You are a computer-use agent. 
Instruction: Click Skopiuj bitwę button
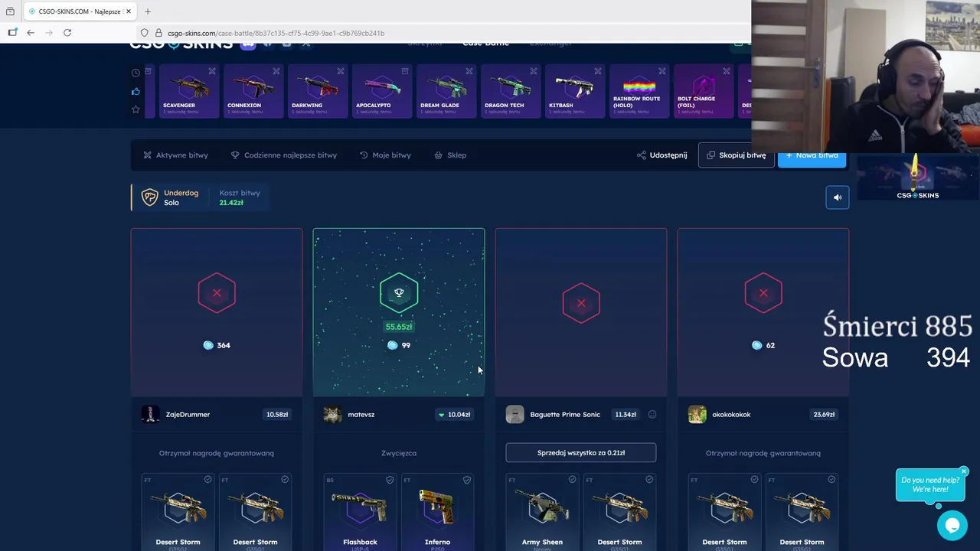click(x=736, y=155)
